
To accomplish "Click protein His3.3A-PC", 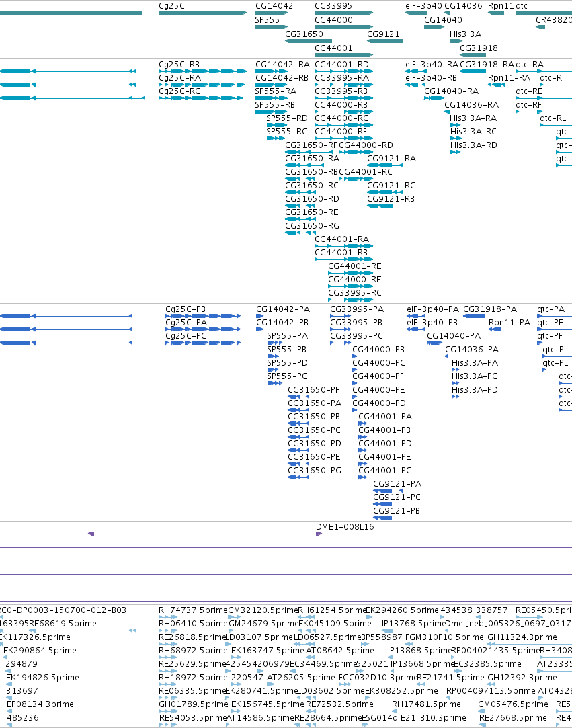I will click(475, 376).
